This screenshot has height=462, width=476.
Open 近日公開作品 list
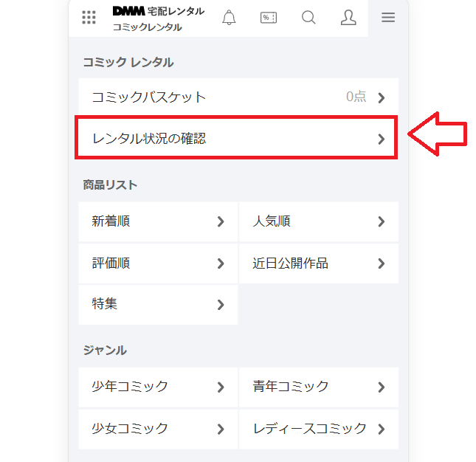pyautogui.click(x=319, y=263)
